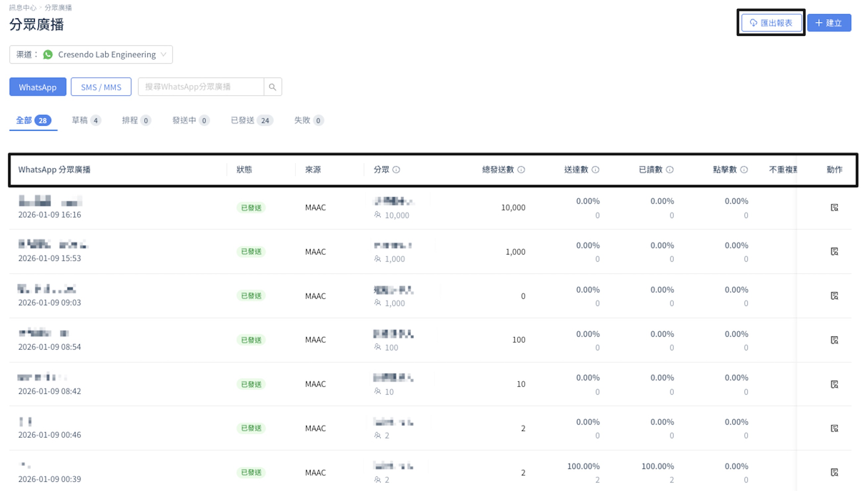Click the info icon beside 送達數 header

(596, 170)
